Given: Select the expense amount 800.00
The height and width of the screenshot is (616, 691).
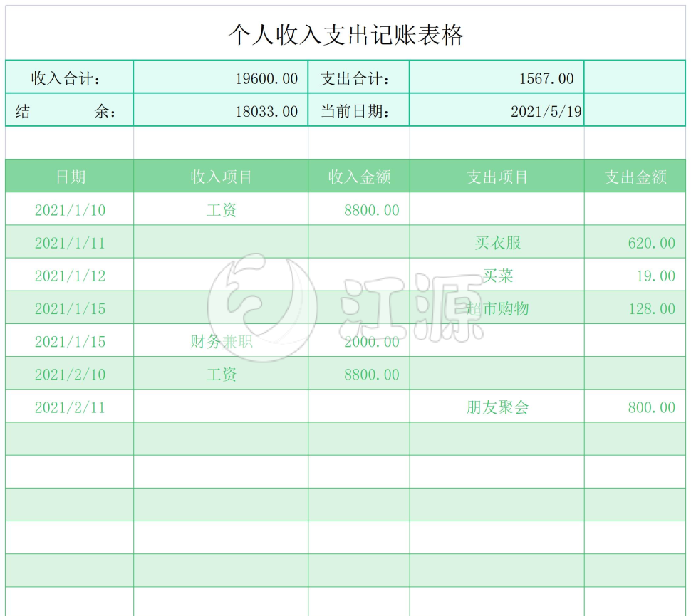Looking at the screenshot, I should (x=635, y=406).
